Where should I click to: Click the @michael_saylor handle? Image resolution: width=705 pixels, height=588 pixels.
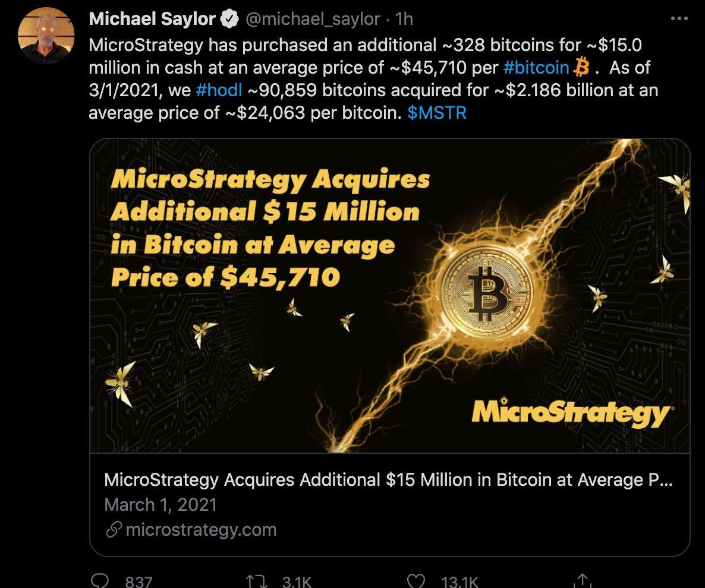coord(312,19)
